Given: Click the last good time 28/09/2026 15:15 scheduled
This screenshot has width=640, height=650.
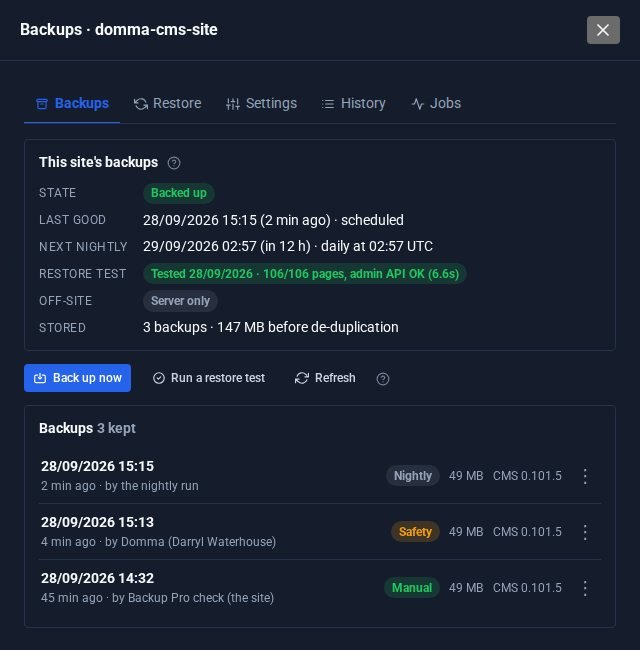Looking at the screenshot, I should tap(273, 220).
